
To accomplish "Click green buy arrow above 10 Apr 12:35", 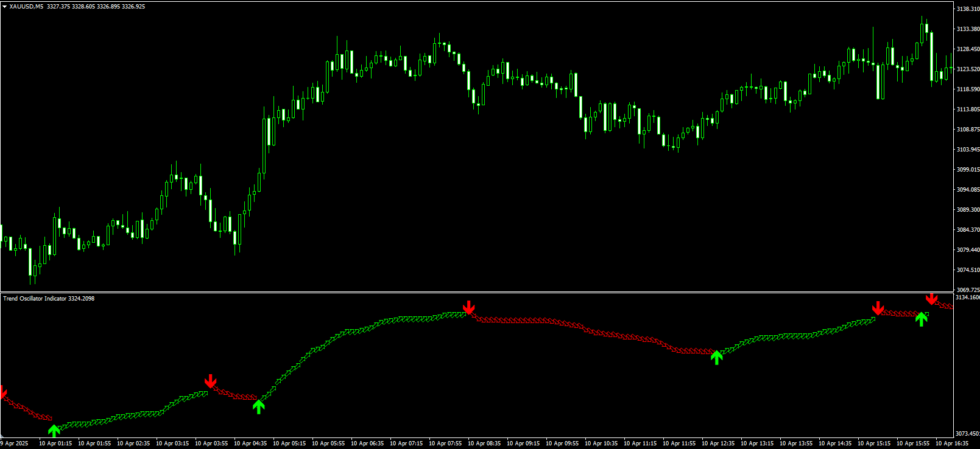I will coord(717,357).
